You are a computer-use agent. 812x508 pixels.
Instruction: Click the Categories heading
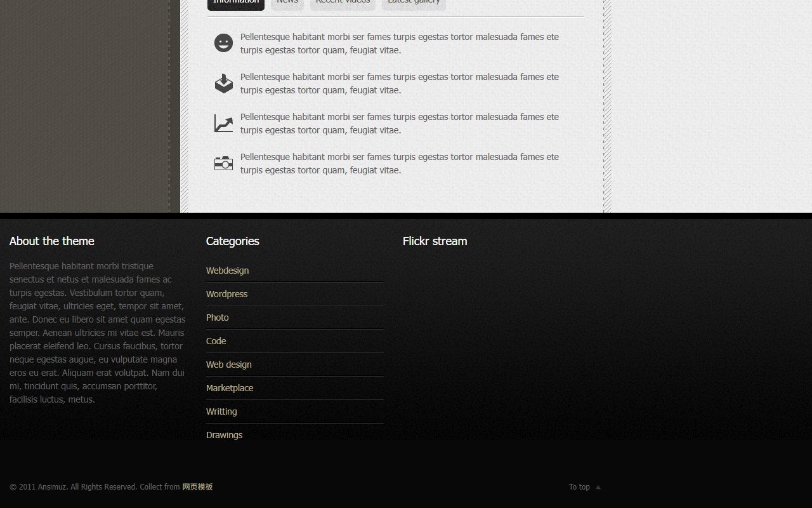tap(232, 241)
